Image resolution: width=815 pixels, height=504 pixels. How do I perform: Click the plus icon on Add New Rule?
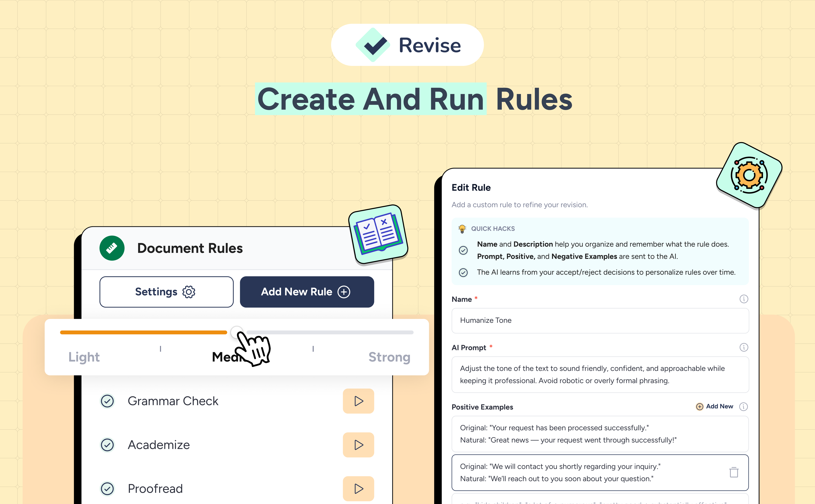coord(343,292)
